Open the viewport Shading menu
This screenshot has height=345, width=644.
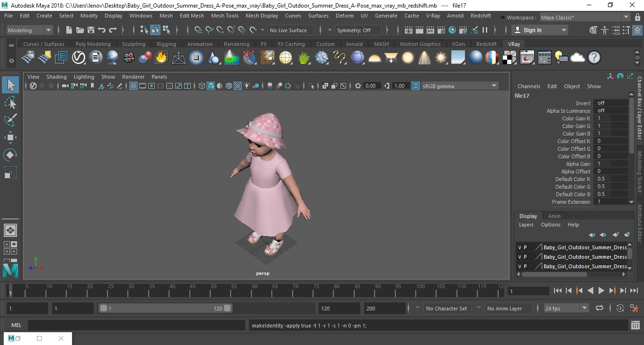(56, 77)
